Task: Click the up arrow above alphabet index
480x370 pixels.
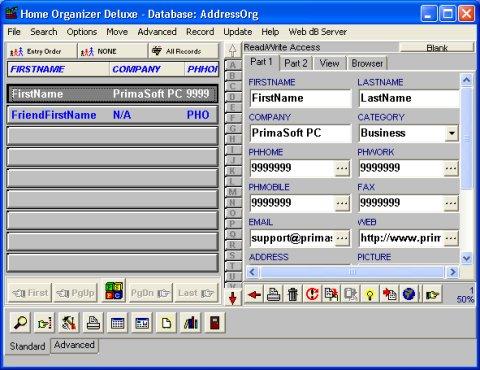Action: (233, 50)
